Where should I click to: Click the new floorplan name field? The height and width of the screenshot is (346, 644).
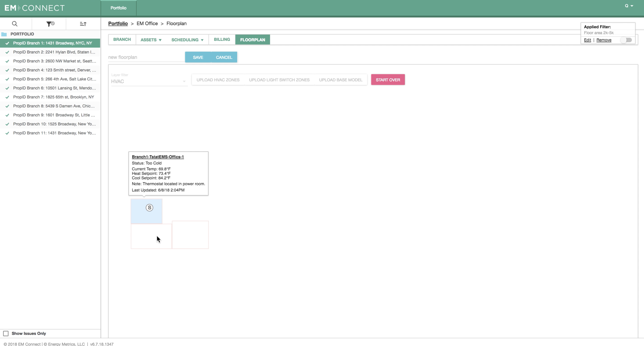point(146,57)
